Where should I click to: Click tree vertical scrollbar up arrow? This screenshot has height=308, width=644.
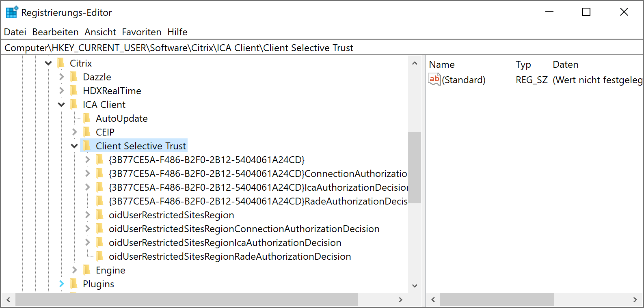pos(415,63)
